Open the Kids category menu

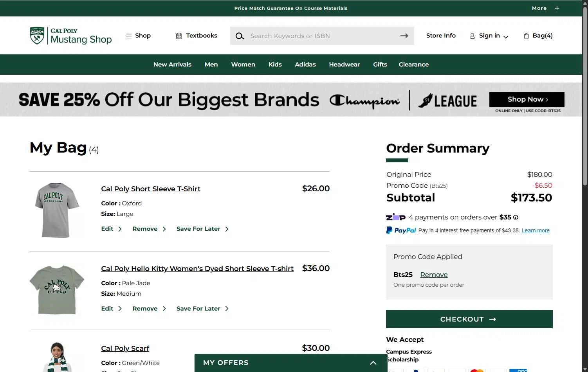tap(275, 65)
